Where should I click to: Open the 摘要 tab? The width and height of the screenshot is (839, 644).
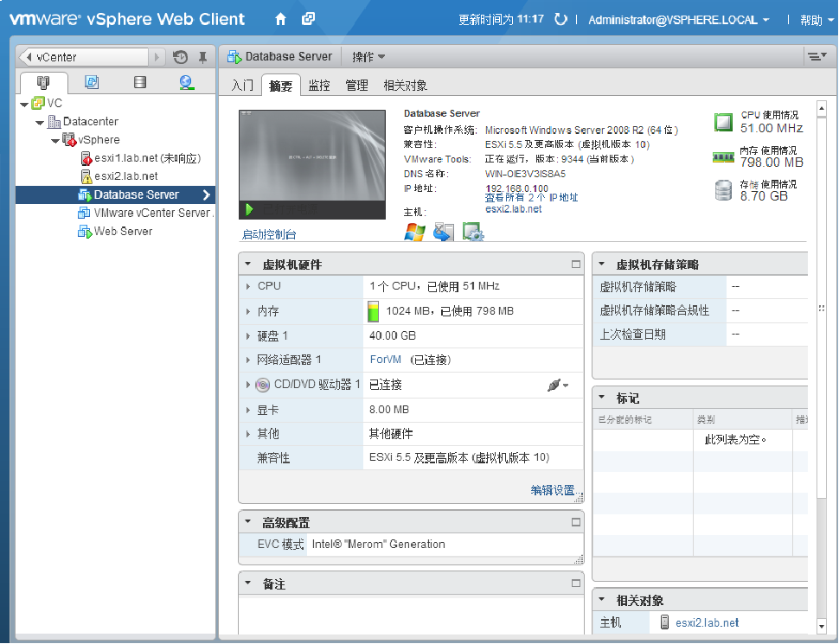(x=281, y=86)
